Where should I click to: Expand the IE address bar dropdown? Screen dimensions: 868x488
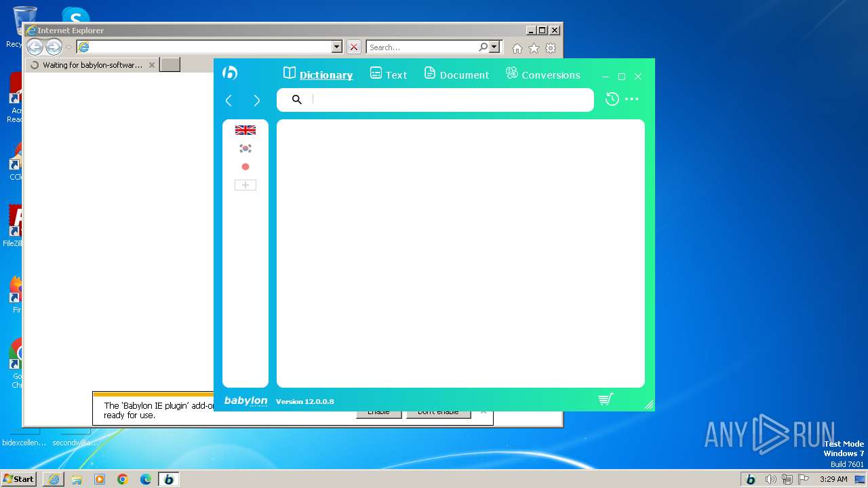(x=336, y=47)
